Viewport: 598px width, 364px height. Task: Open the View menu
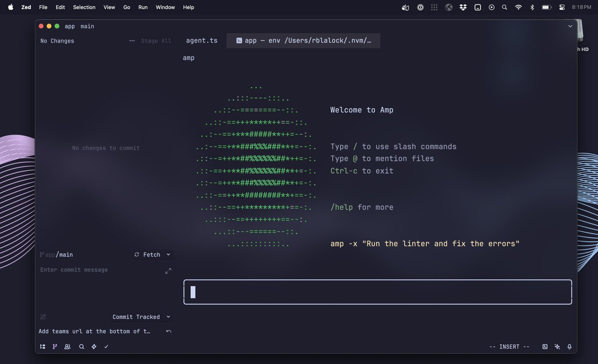(109, 7)
